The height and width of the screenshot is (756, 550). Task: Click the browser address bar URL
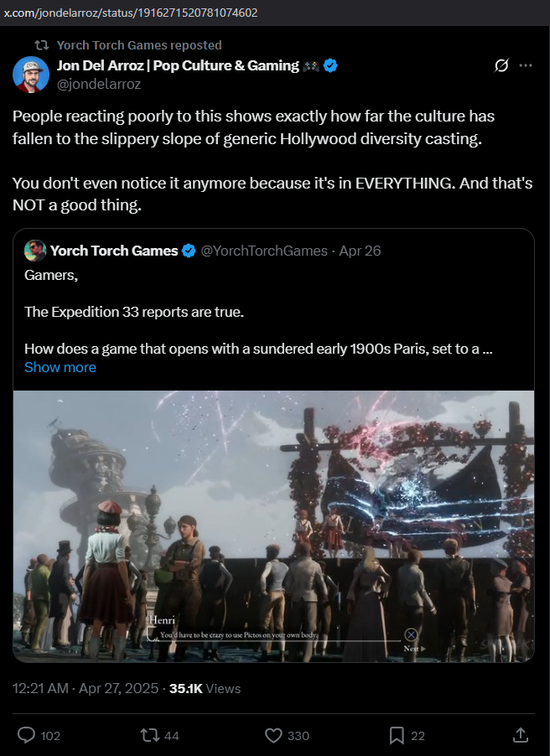coord(131,13)
